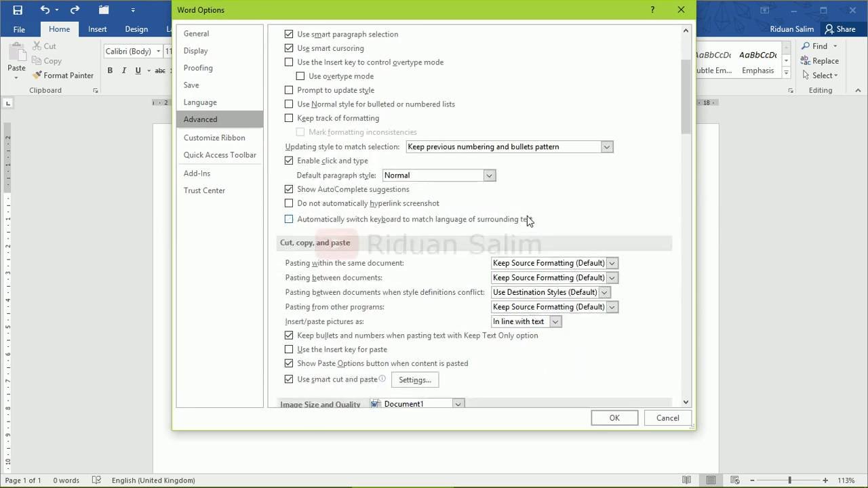Redo the last action
Viewport: 868px width, 488px height.
coord(75,9)
